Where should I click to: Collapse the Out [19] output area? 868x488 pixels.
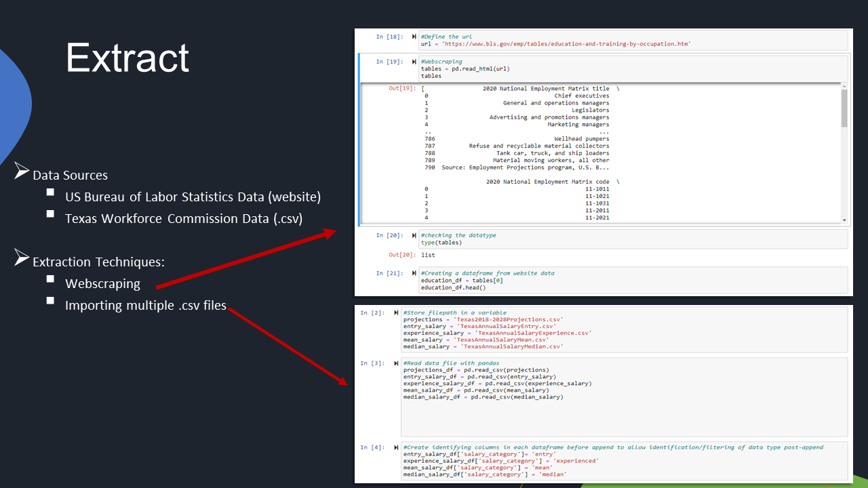point(358,152)
